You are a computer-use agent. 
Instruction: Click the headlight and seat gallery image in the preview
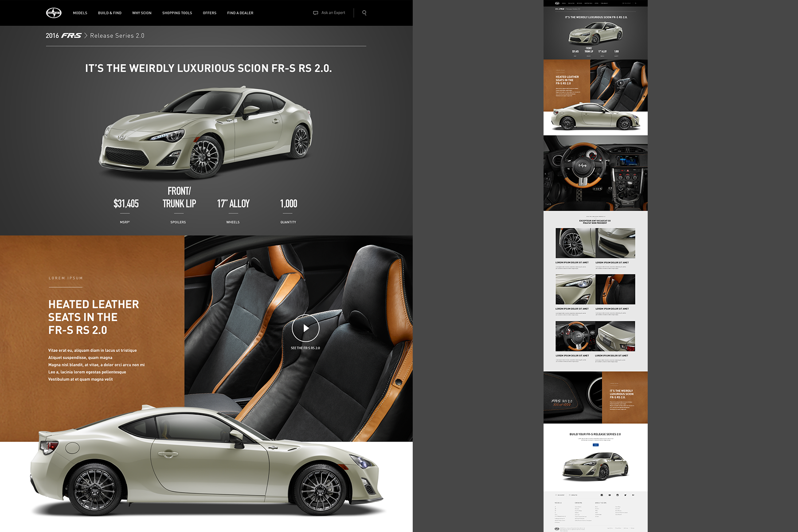click(595, 289)
